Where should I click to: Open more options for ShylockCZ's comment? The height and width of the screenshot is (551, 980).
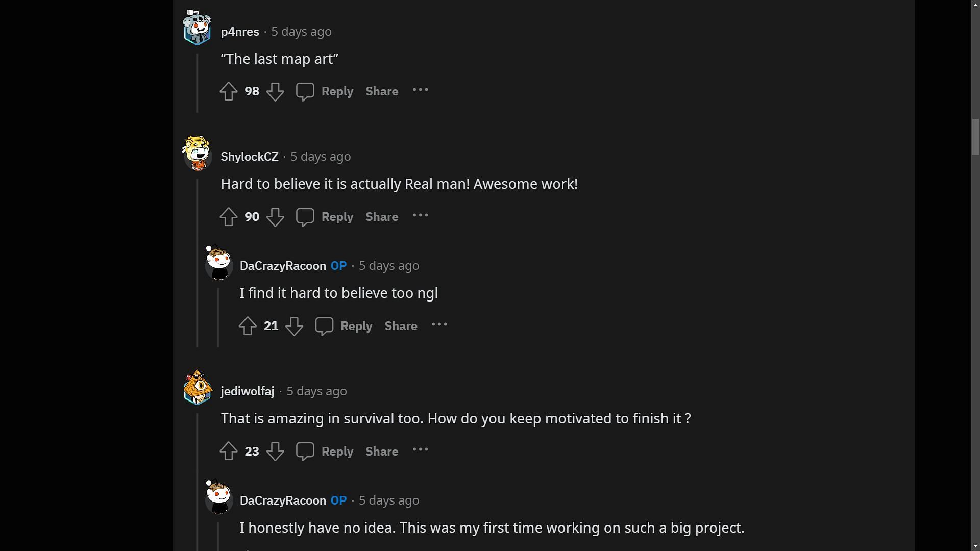[420, 216]
